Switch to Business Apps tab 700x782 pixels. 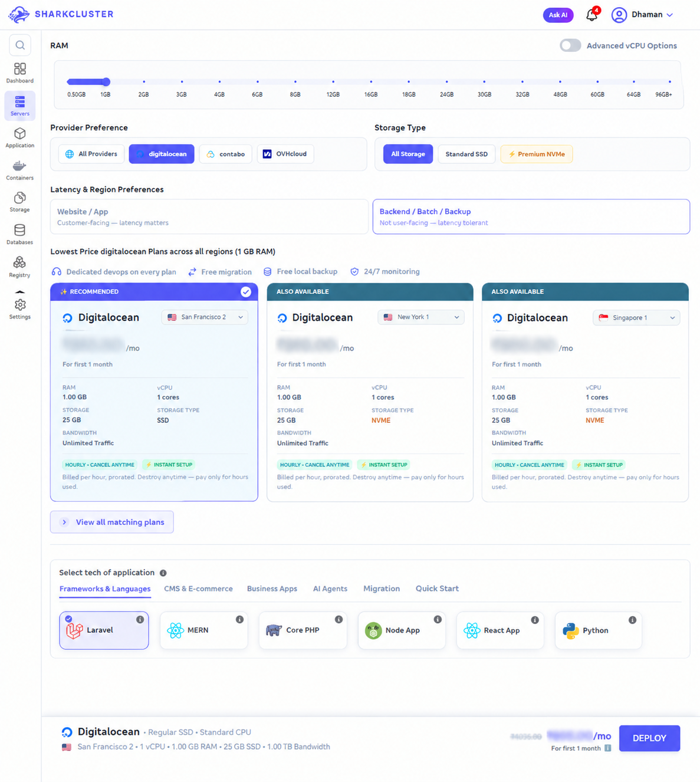coord(272,589)
